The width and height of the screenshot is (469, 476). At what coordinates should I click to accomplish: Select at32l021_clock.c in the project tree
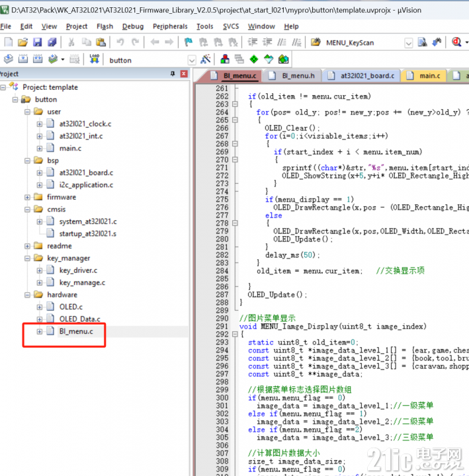85,124
